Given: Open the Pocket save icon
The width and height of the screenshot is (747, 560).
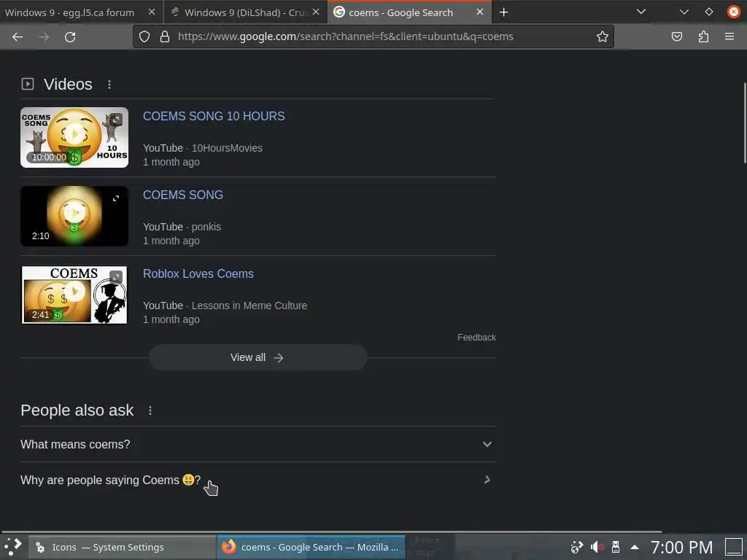Looking at the screenshot, I should pyautogui.click(x=677, y=36).
